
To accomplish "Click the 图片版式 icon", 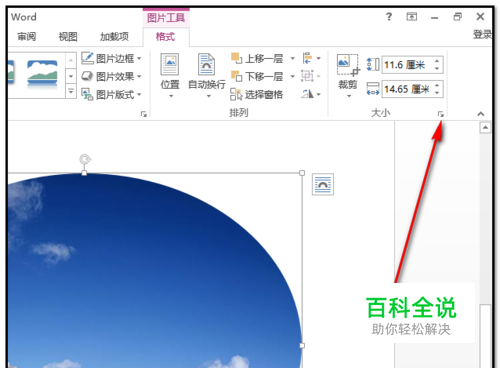I will [x=87, y=94].
